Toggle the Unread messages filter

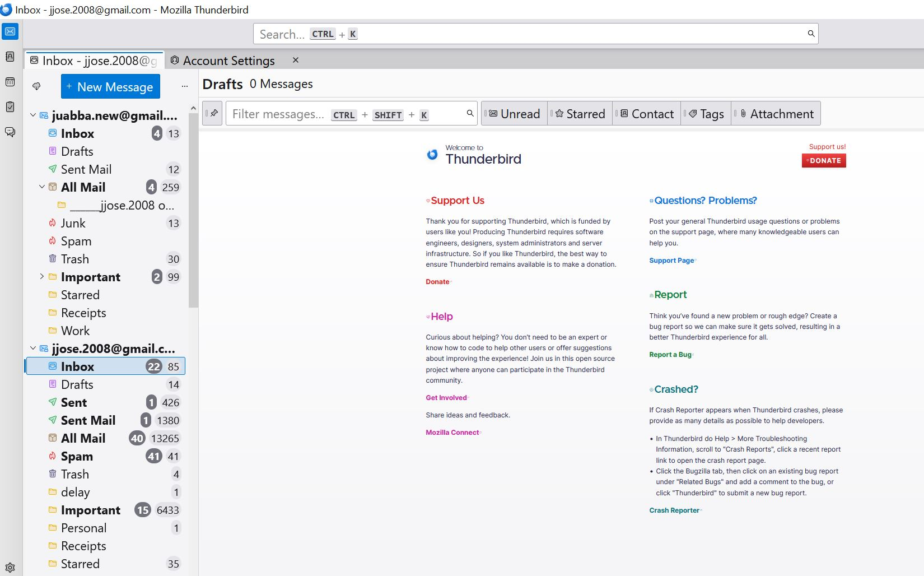pos(514,114)
